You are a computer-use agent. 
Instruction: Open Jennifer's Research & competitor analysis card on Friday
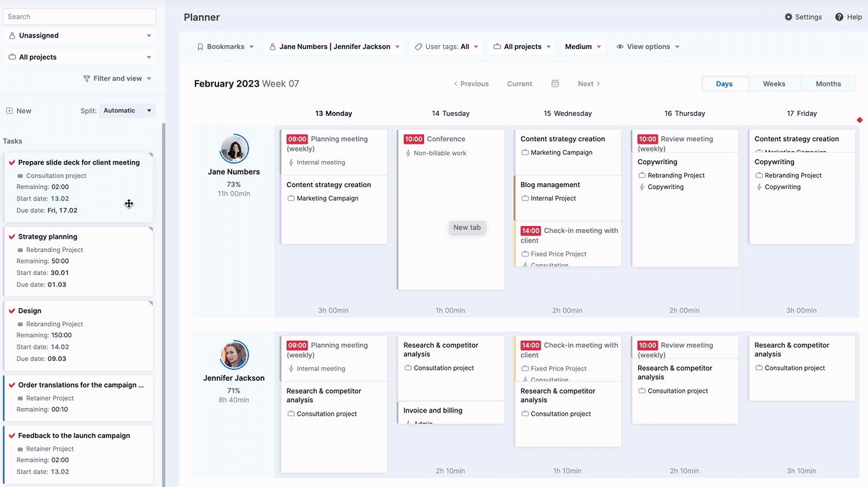point(802,368)
